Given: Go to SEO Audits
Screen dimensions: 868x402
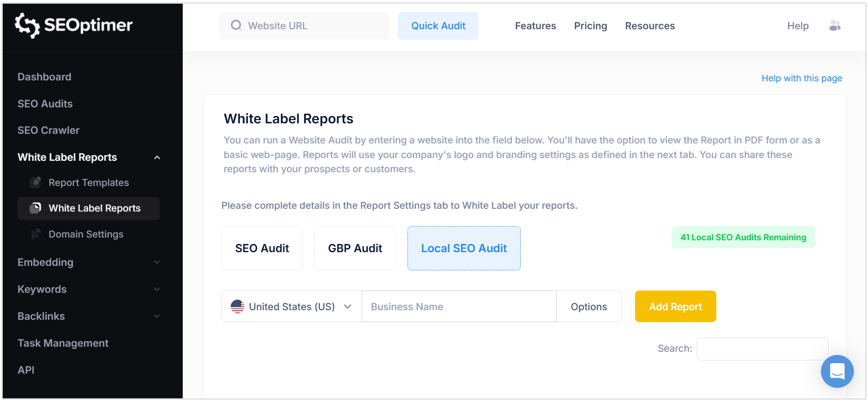Looking at the screenshot, I should click(45, 104).
